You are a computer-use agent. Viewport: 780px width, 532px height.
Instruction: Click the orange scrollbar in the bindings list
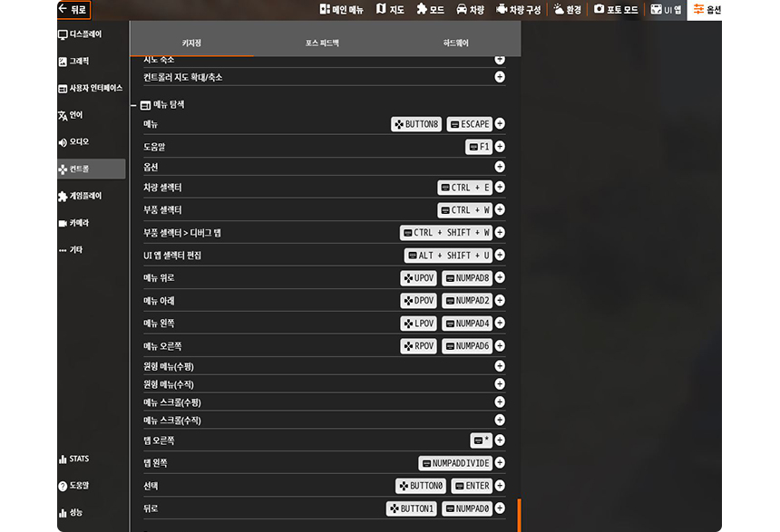pos(518,514)
